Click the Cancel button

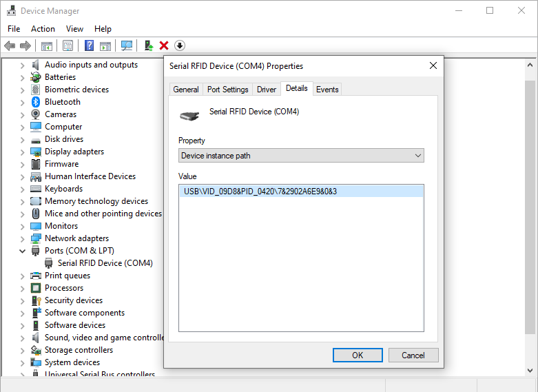[x=413, y=355]
